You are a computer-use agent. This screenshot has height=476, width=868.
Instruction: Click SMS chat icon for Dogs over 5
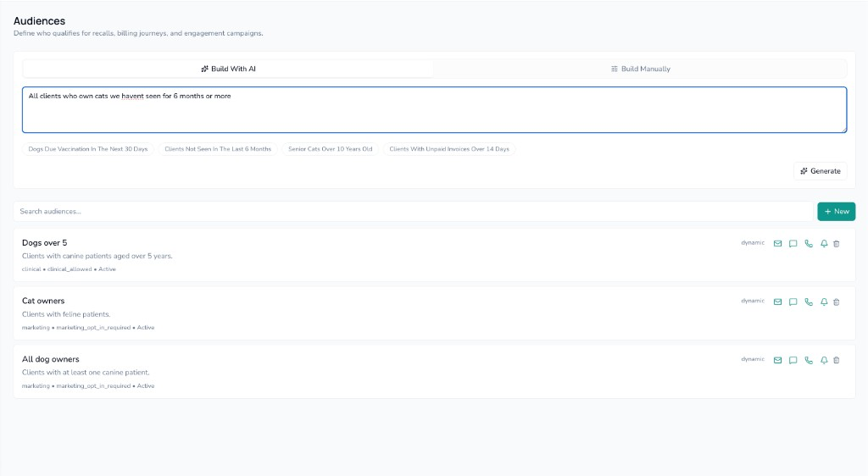[793, 243]
